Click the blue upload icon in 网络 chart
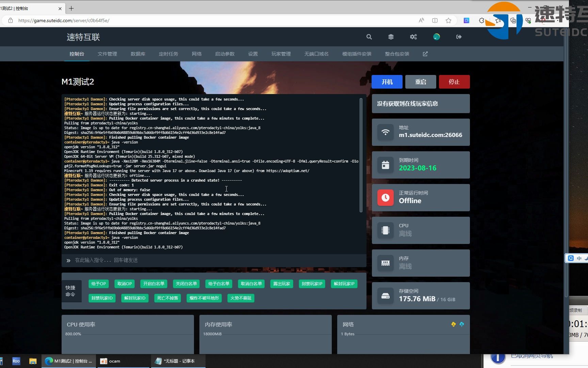This screenshot has height=368, width=588. 462,324
